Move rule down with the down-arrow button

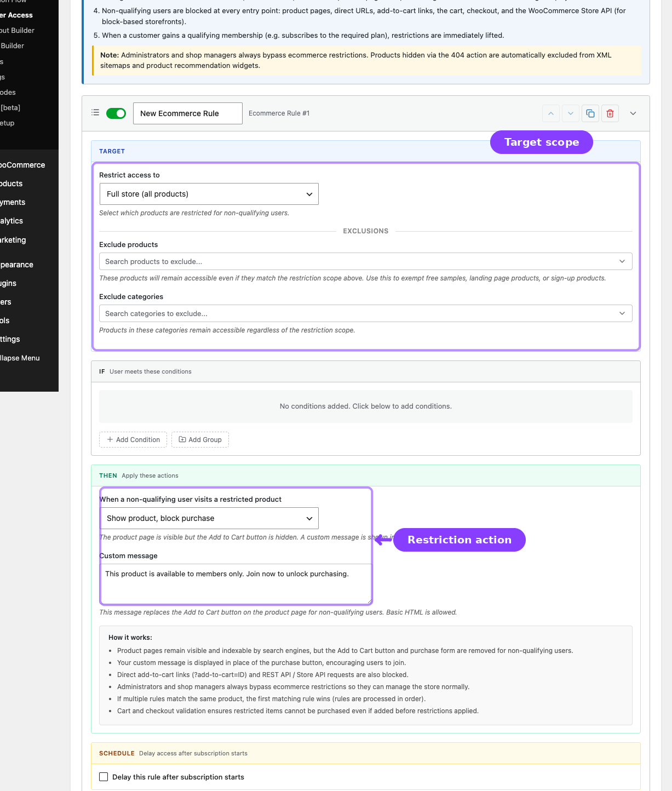pyautogui.click(x=571, y=113)
